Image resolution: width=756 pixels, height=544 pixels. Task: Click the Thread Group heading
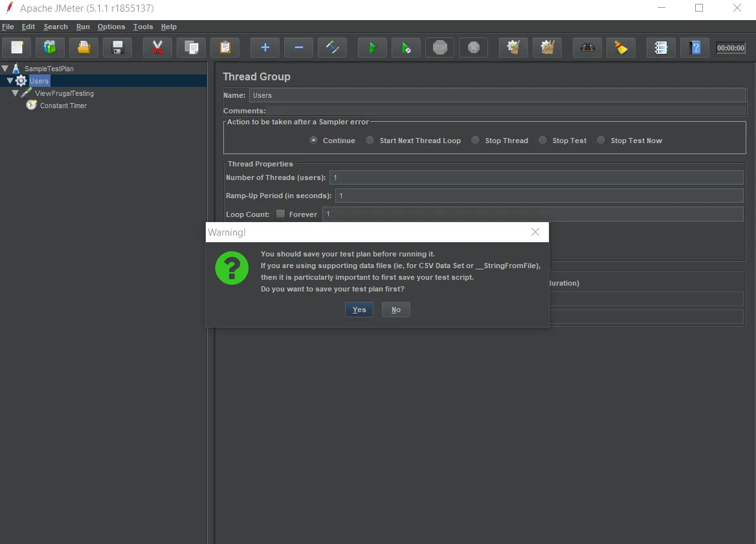256,76
